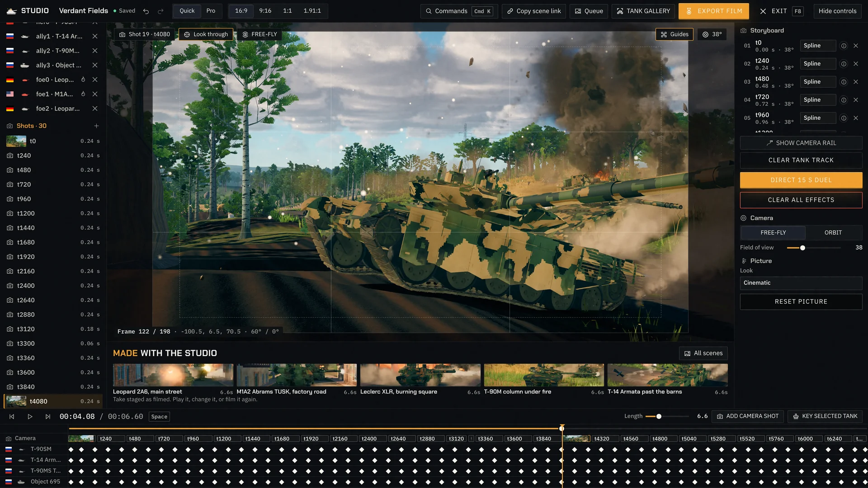
Task: Jump playback to start
Action: click(12, 417)
